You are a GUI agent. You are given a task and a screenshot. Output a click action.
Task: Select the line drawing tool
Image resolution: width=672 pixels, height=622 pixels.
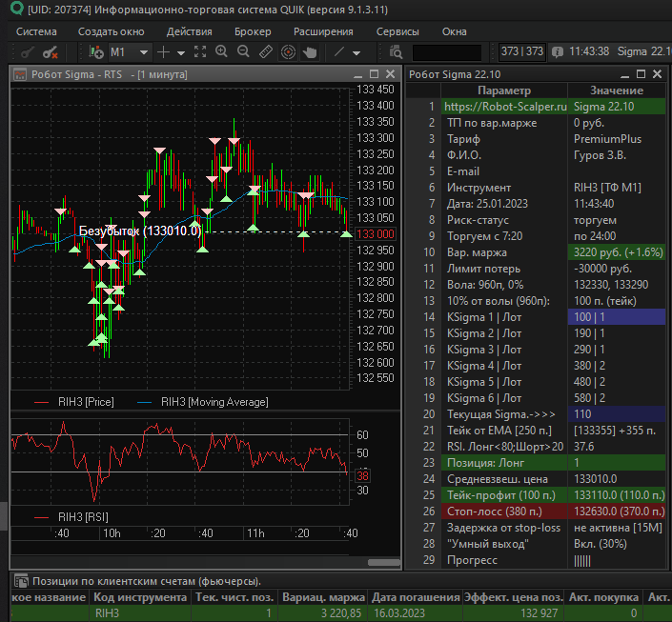(339, 51)
